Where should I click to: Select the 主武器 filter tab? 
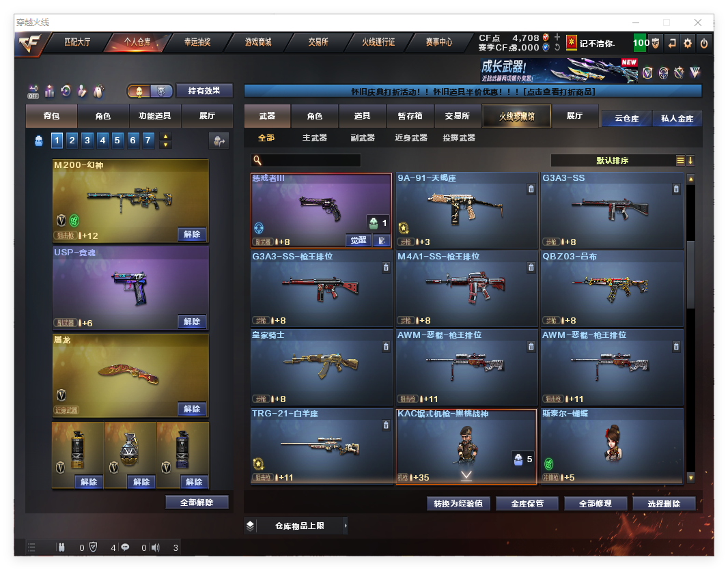[x=315, y=138]
